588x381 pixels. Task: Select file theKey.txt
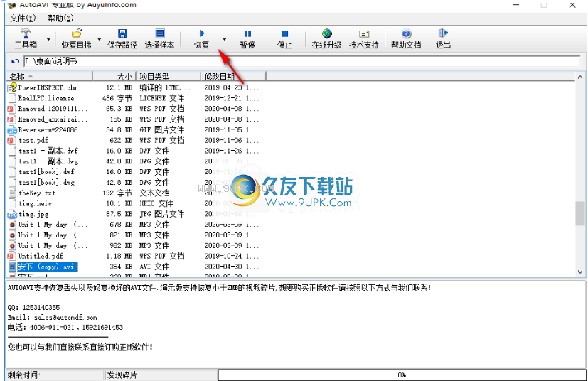[x=37, y=193]
